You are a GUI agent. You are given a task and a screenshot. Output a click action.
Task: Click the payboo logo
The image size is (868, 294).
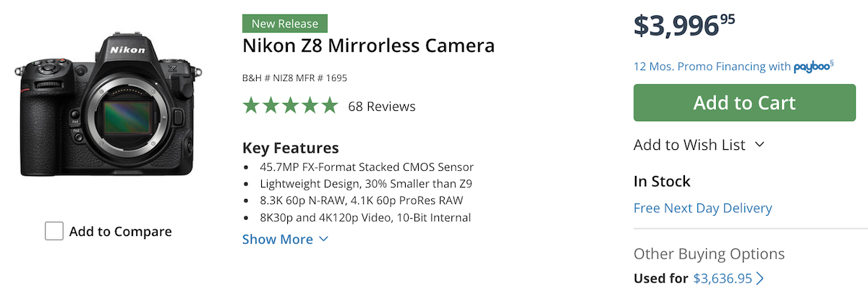pyautogui.click(x=813, y=67)
